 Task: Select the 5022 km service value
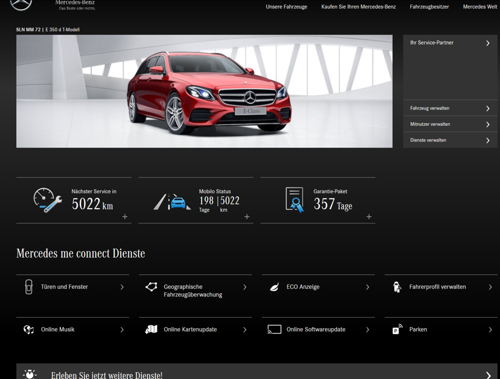pyautogui.click(x=92, y=204)
